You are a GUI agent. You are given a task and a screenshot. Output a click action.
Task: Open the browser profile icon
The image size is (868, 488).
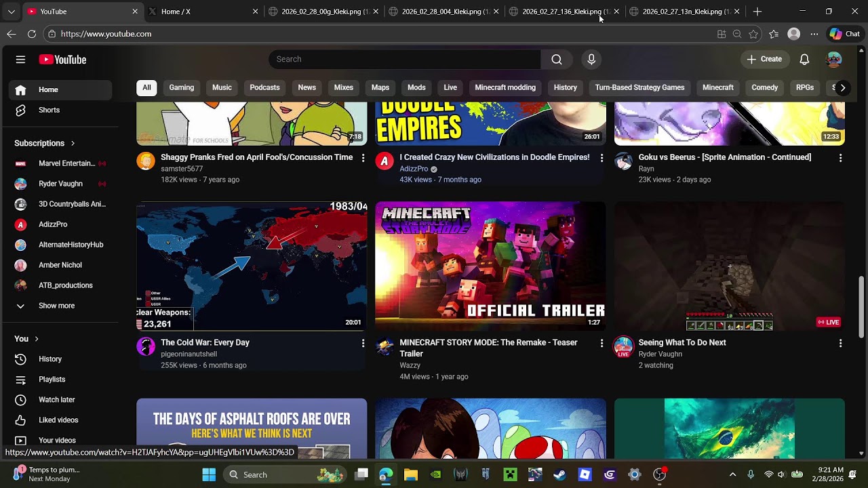794,34
